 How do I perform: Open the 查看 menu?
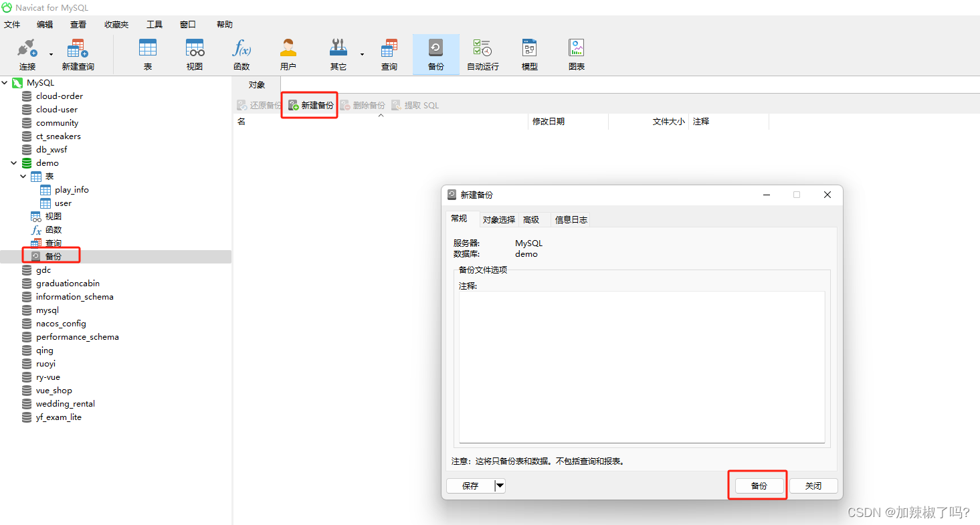click(78, 25)
